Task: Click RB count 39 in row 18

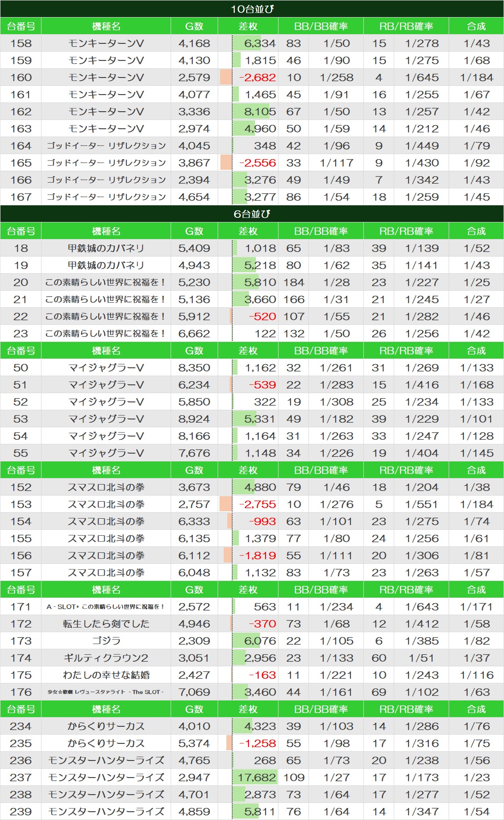Action: [379, 248]
